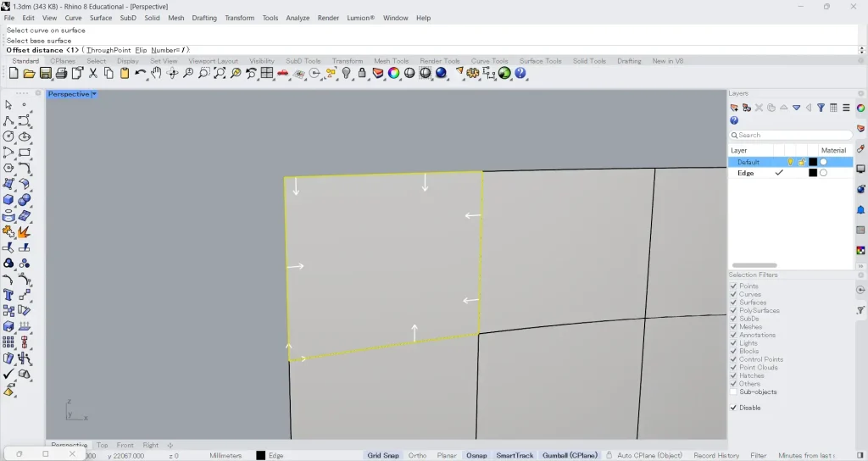Click the Print icon

tap(61, 73)
